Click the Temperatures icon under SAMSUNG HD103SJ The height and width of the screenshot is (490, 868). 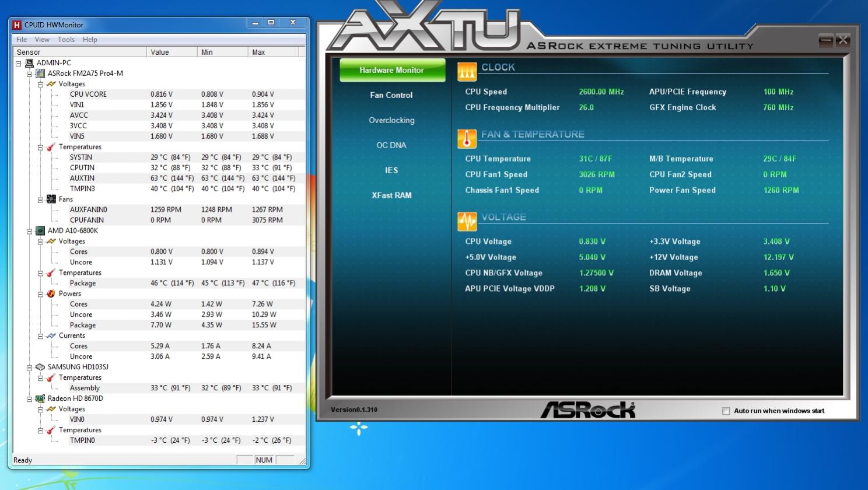point(51,378)
